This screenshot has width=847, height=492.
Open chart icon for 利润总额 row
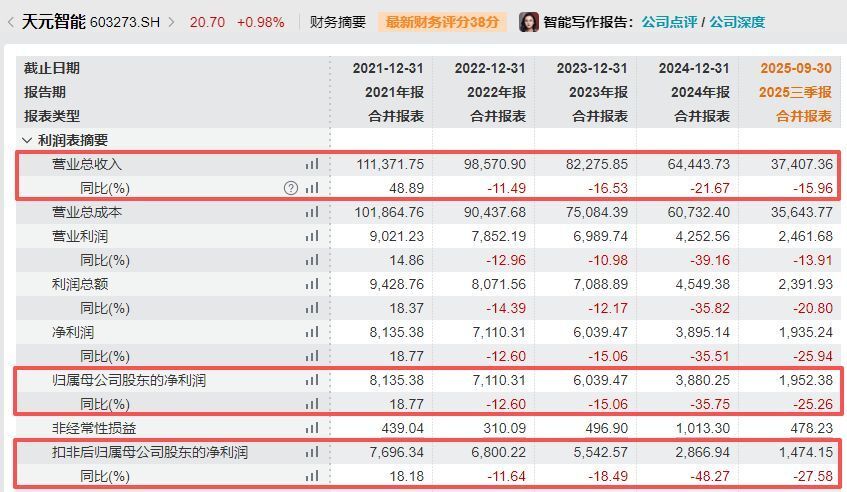312,284
